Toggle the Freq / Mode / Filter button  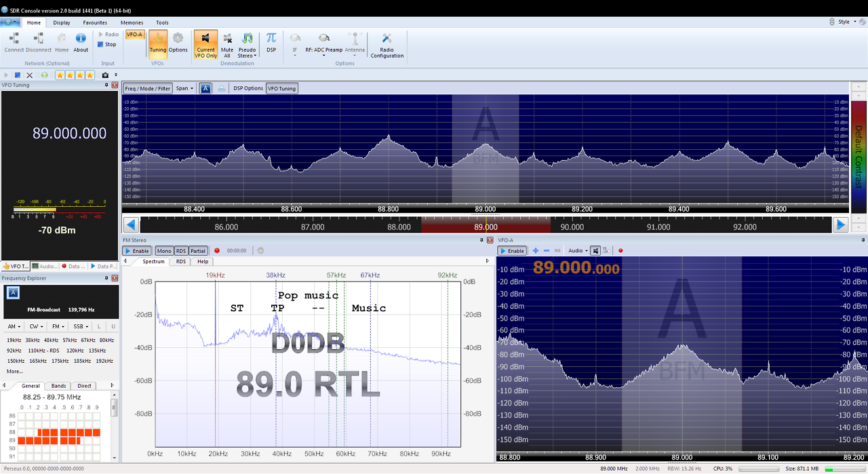tap(148, 88)
